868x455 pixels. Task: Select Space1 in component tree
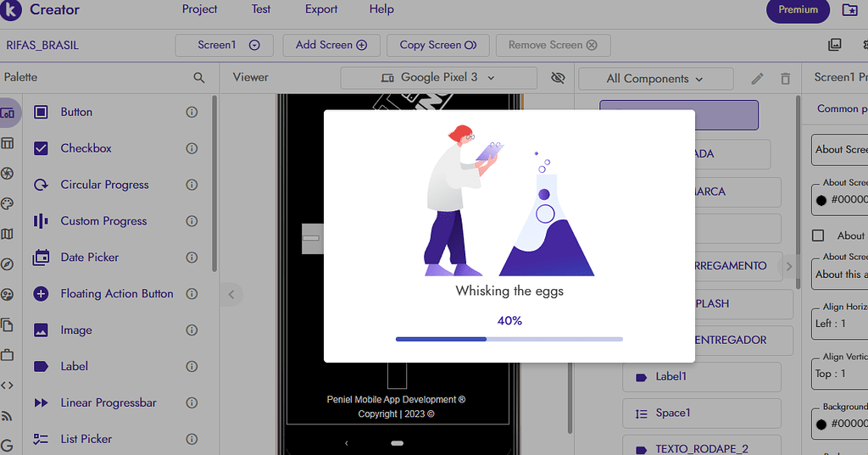click(x=701, y=413)
